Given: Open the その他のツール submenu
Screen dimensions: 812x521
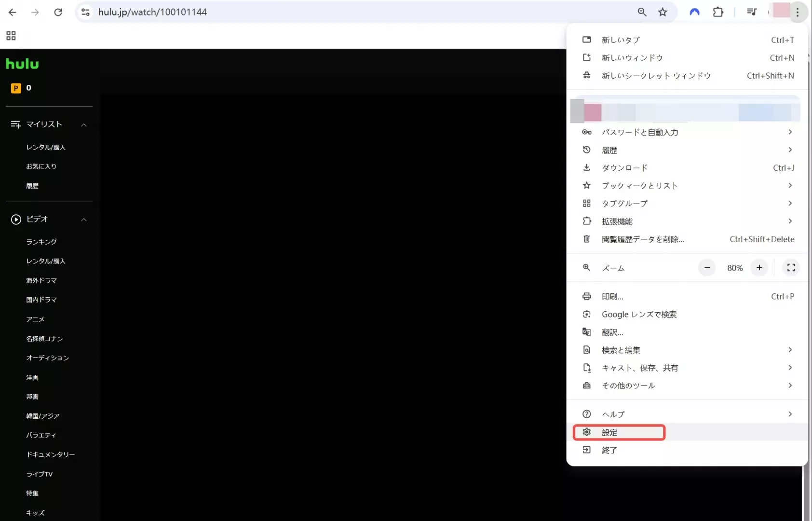Looking at the screenshot, I should (687, 385).
